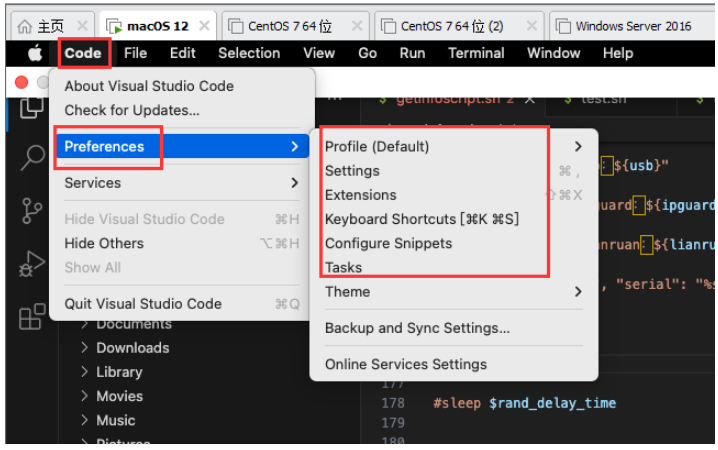718x450 pixels.
Task: Open the View menu
Action: (319, 53)
